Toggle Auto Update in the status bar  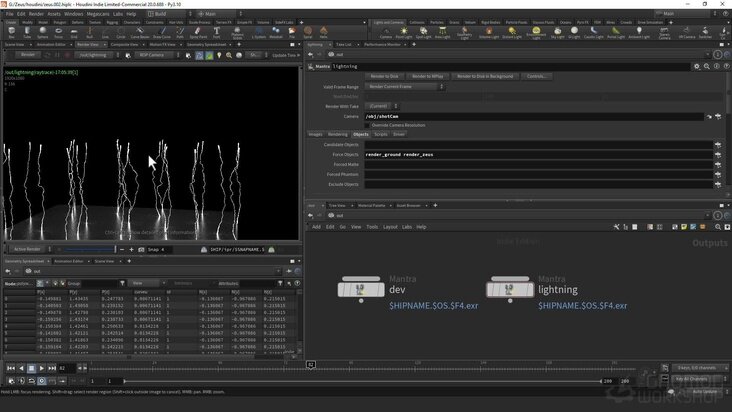[704, 392]
